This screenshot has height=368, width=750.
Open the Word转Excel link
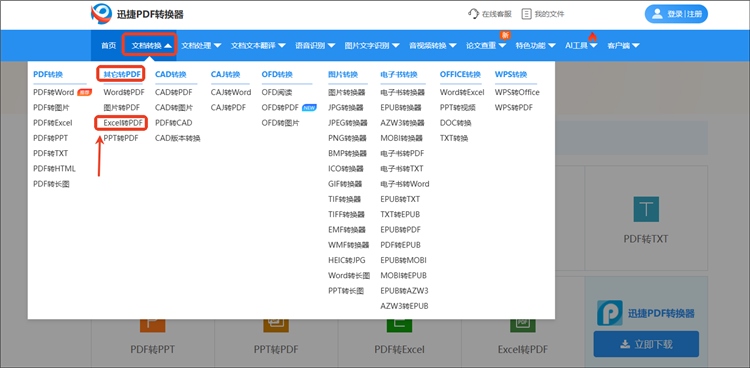[x=462, y=92]
